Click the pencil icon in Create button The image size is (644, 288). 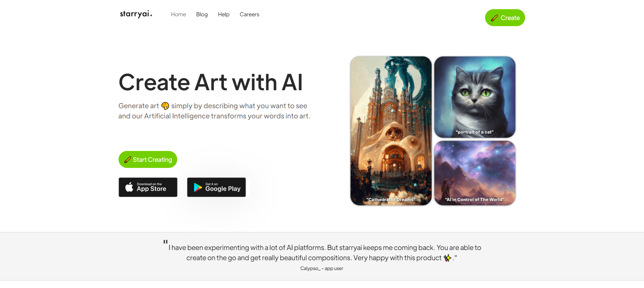coord(494,18)
